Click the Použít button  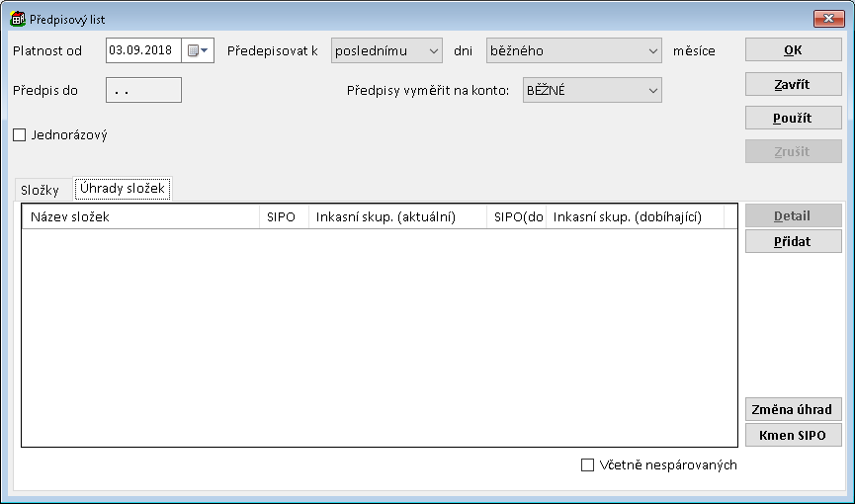(793, 118)
